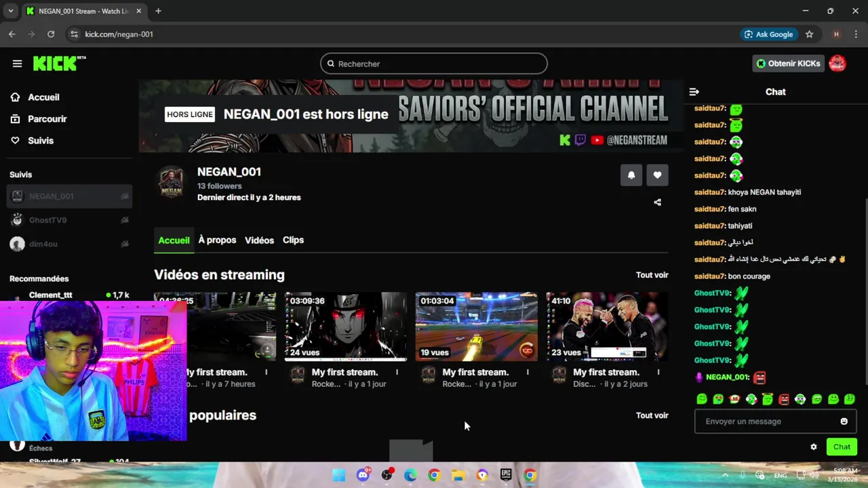Click the NEGAN_001 channel avatar
This screenshot has height=488, width=868.
click(171, 182)
